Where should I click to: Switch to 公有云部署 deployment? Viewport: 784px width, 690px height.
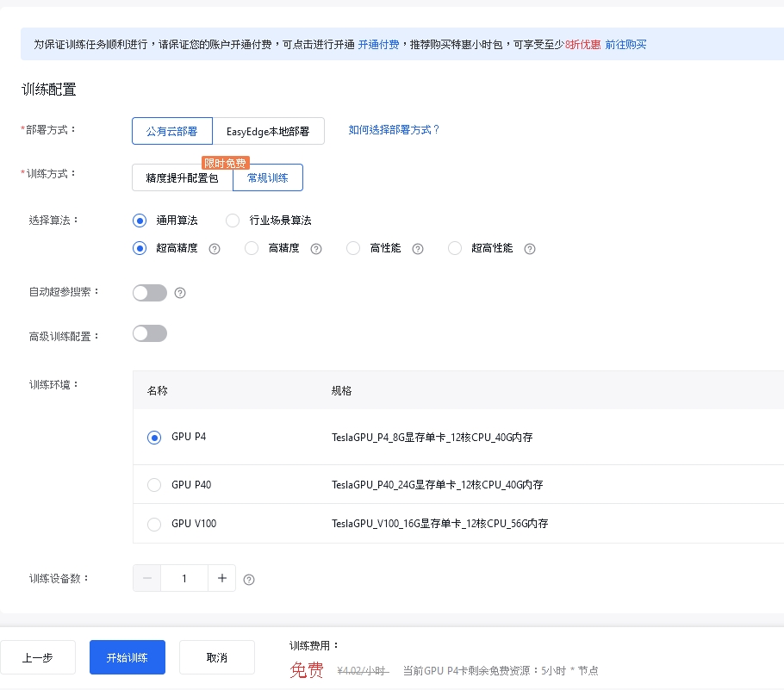(172, 131)
